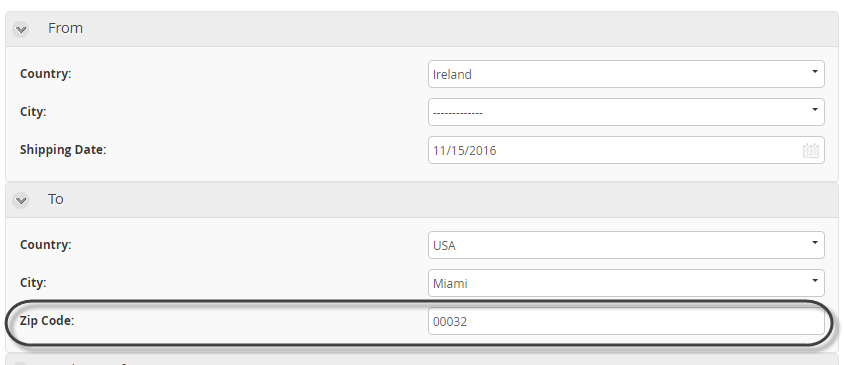The width and height of the screenshot is (844, 365).
Task: Open the From City select with dashes
Action: pyautogui.click(x=626, y=112)
